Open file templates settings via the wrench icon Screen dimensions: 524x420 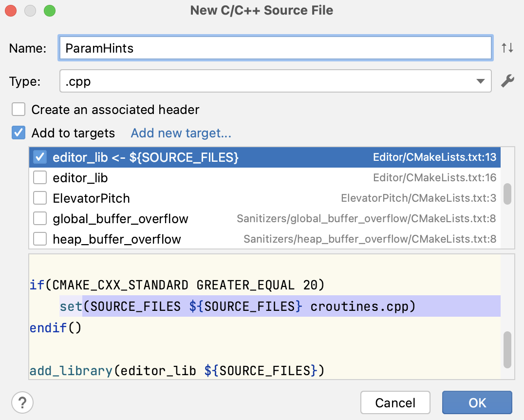click(x=508, y=81)
